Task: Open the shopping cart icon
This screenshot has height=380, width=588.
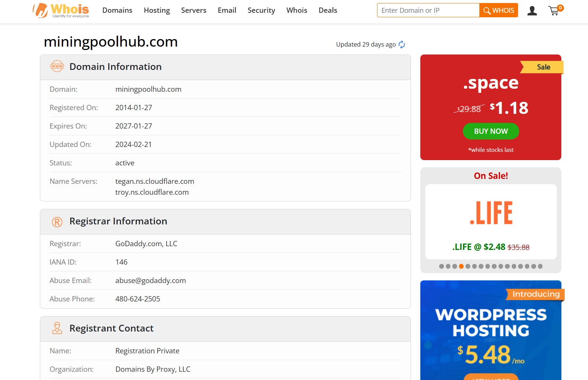Action: 555,10
